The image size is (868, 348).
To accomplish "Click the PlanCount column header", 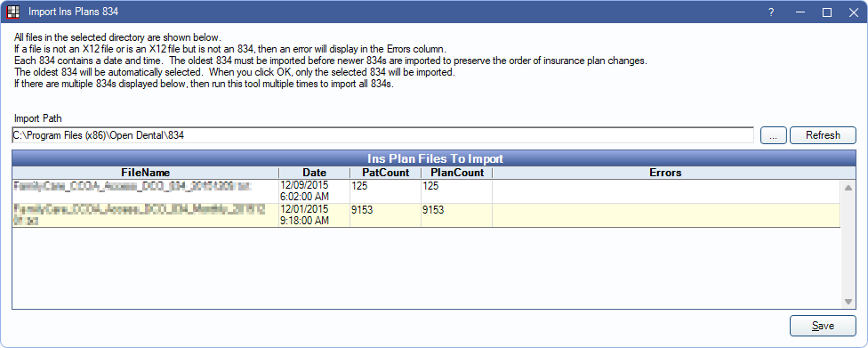I will pyautogui.click(x=457, y=173).
